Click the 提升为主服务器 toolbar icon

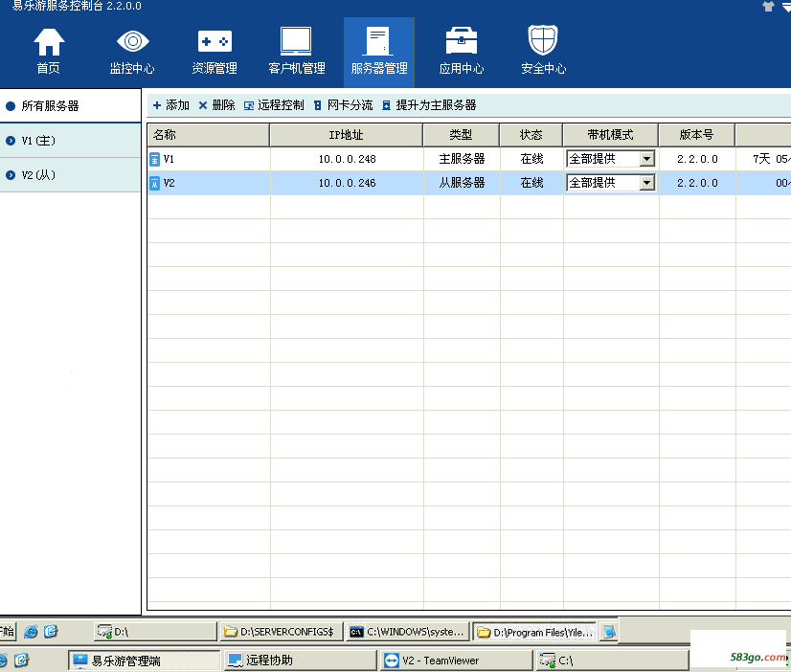(387, 105)
